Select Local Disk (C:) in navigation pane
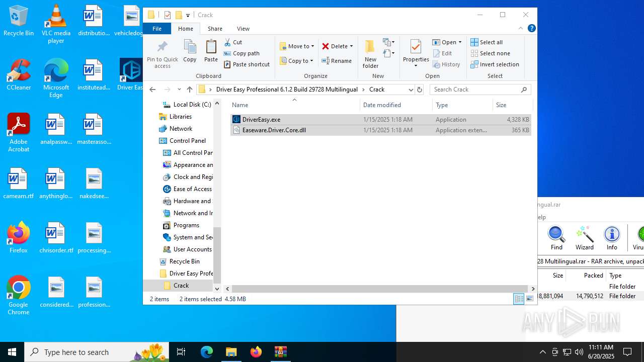This screenshot has width=644, height=362. 186,105
